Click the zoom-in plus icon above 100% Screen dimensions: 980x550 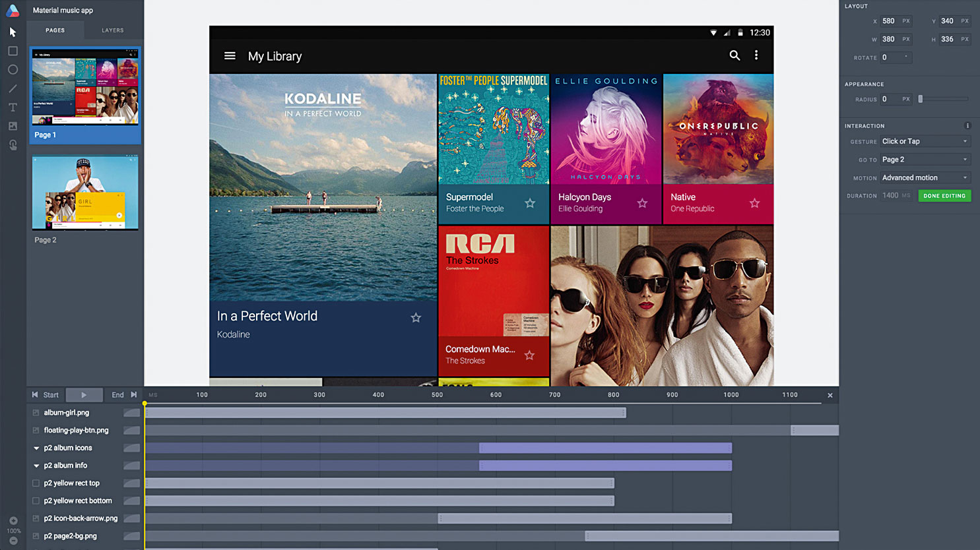click(13, 520)
